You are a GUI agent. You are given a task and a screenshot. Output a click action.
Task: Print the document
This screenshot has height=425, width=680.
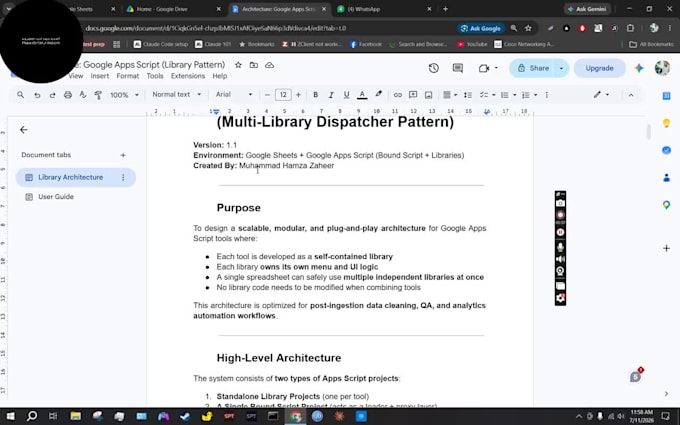(68, 95)
